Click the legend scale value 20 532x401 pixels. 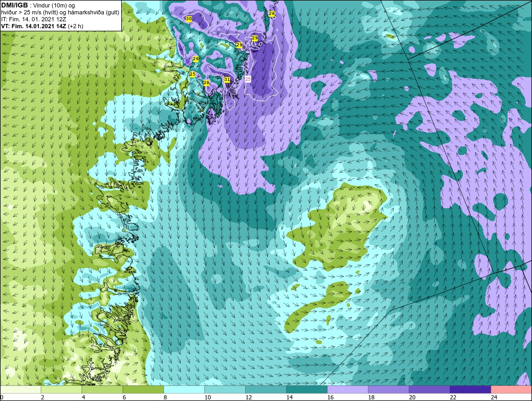coord(412,397)
